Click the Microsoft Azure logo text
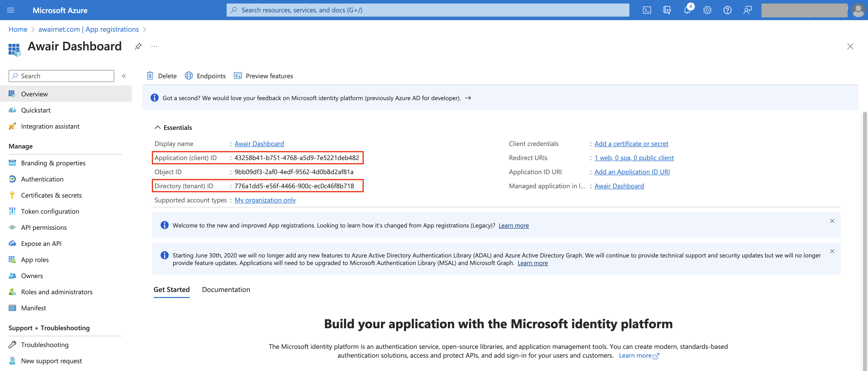The image size is (868, 371). pyautogui.click(x=60, y=10)
